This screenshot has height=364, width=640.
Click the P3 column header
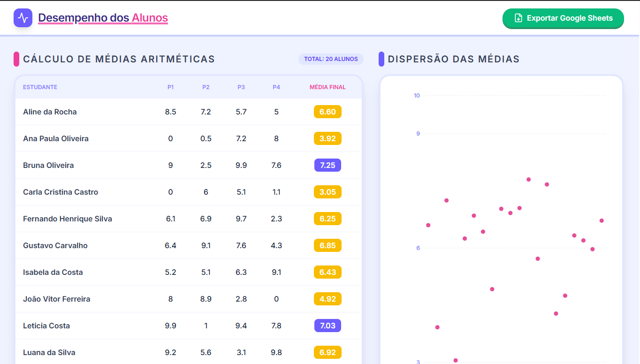[241, 87]
